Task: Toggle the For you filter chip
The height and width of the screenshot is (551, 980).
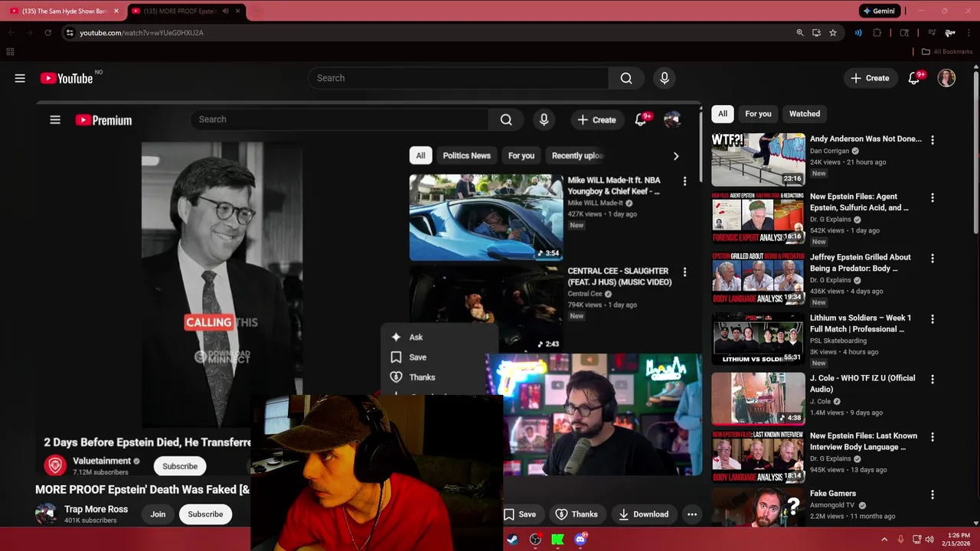Action: [758, 114]
